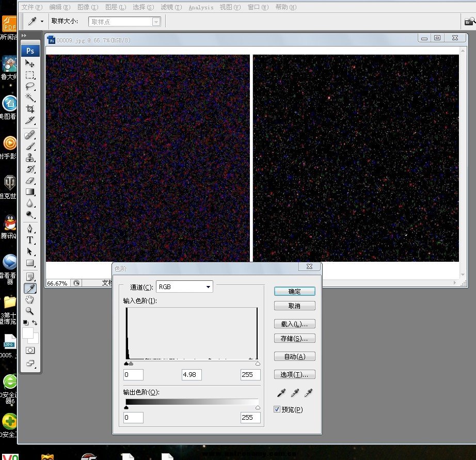The height and width of the screenshot is (460, 476).
Task: Change screen mode from toolbox
Action: pyautogui.click(x=30, y=363)
